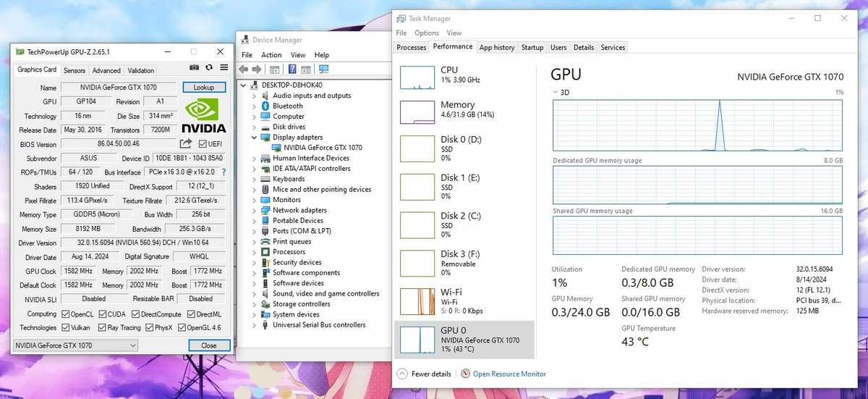Image resolution: width=868 pixels, height=399 pixels.
Task: Click the BIOS share/export arrow icon
Action: [187, 143]
